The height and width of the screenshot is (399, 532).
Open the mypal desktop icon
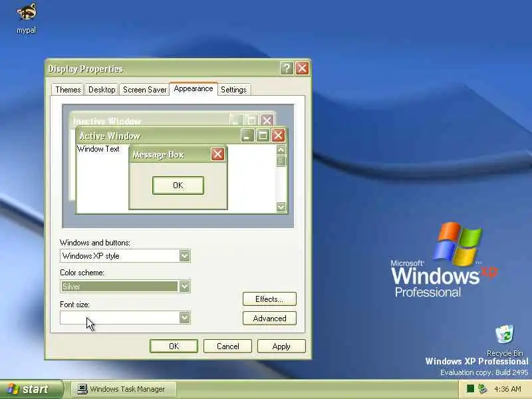coord(26,18)
